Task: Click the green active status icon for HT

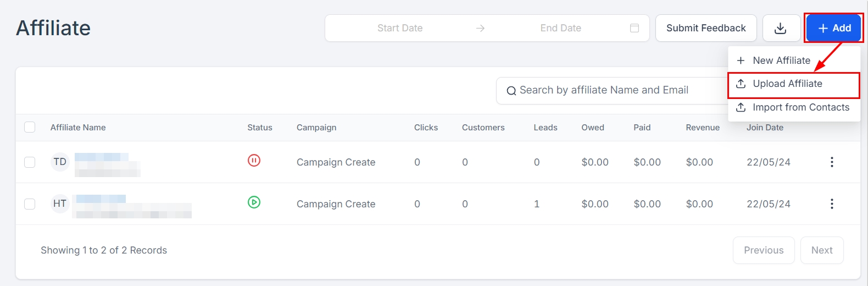Action: pos(254,202)
